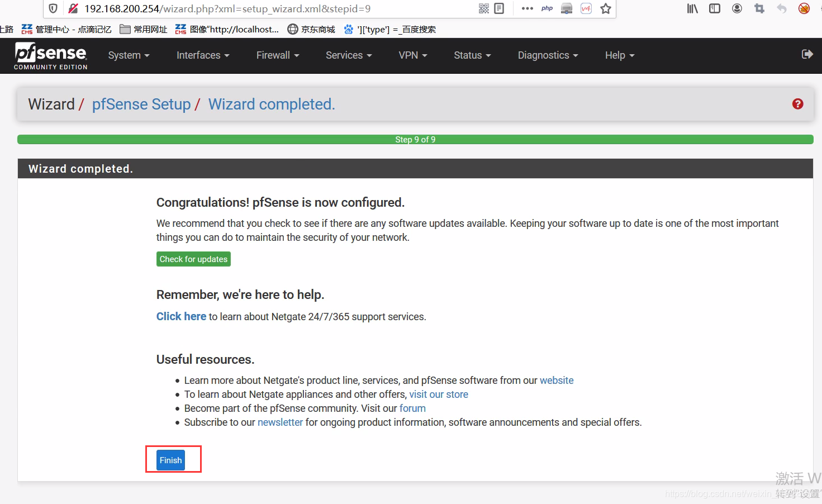Open the pfSense forum link

coord(412,408)
